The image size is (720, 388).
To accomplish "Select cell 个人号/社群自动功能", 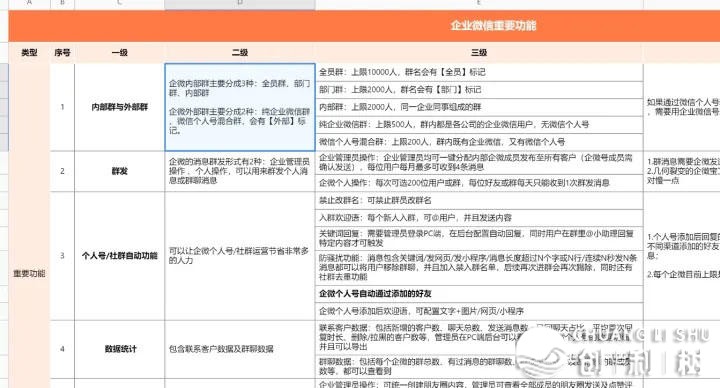I will 119,256.
